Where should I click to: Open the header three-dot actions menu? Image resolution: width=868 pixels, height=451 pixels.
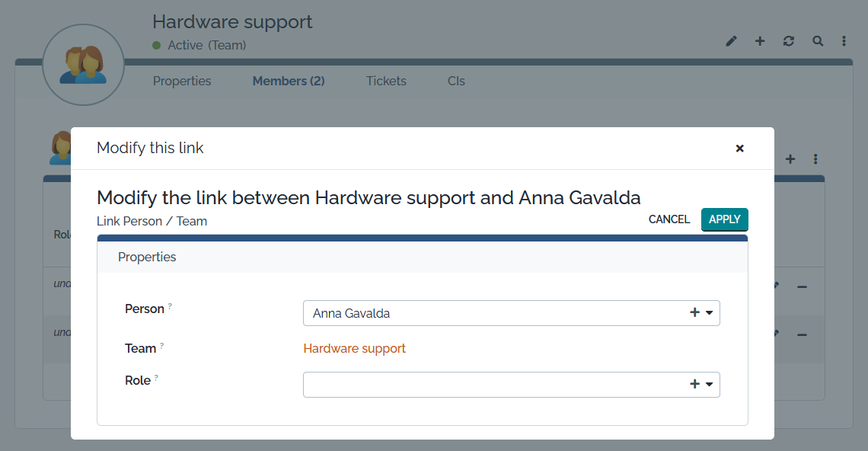coord(844,41)
